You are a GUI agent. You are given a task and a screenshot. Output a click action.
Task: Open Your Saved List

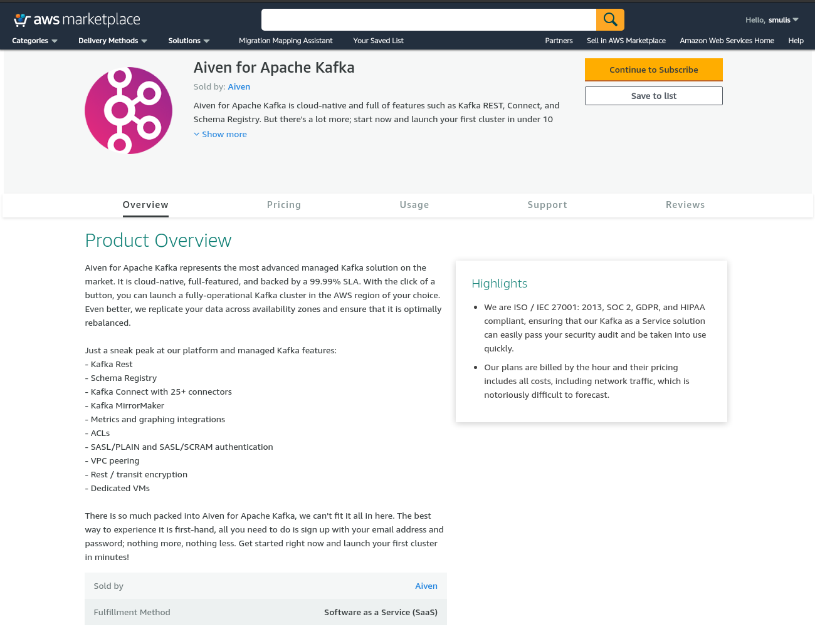pos(378,40)
